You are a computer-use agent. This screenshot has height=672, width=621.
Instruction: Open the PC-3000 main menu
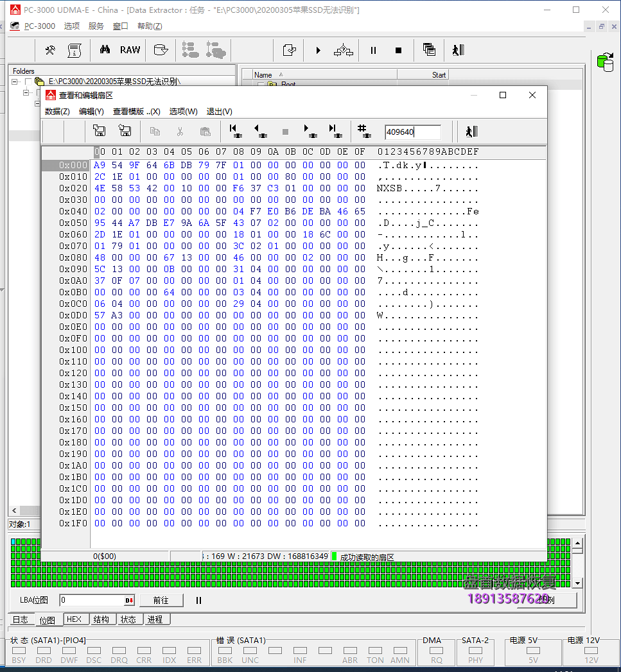point(39,26)
